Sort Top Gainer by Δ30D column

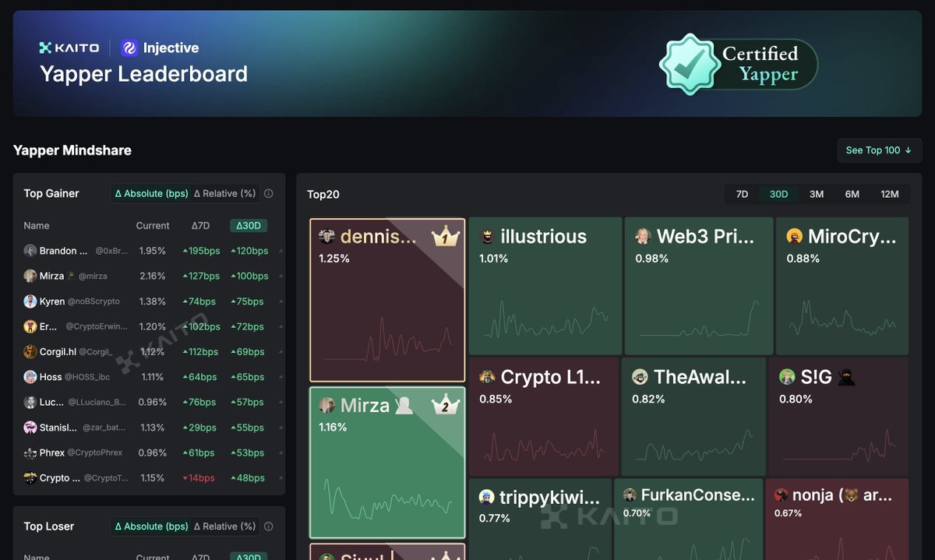pos(249,226)
